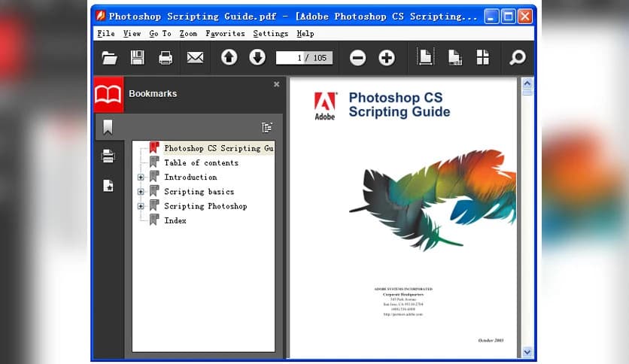Select the Scripting Photoshop bookmark
Screen dimensions: 629x364
pos(205,206)
